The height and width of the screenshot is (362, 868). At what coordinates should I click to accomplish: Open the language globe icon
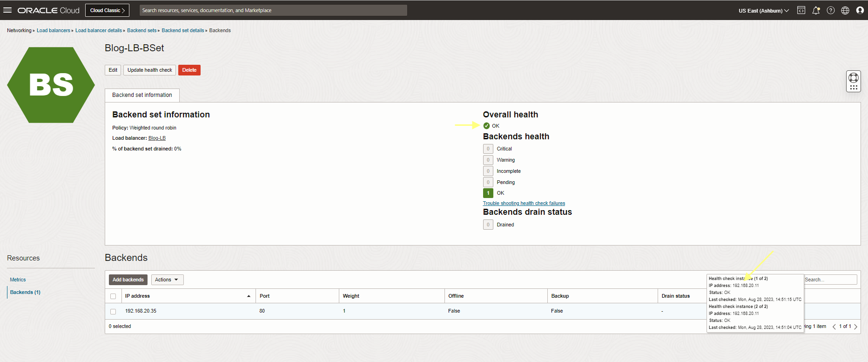click(845, 10)
